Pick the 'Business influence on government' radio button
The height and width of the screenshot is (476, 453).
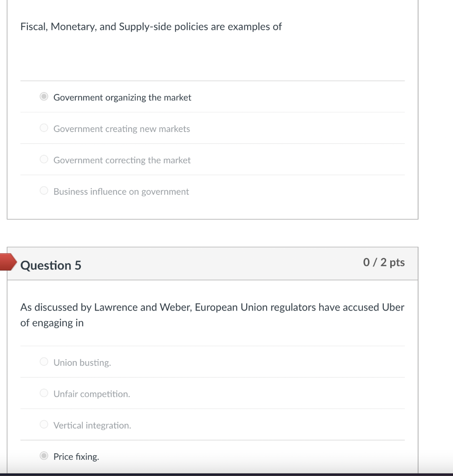(x=44, y=191)
